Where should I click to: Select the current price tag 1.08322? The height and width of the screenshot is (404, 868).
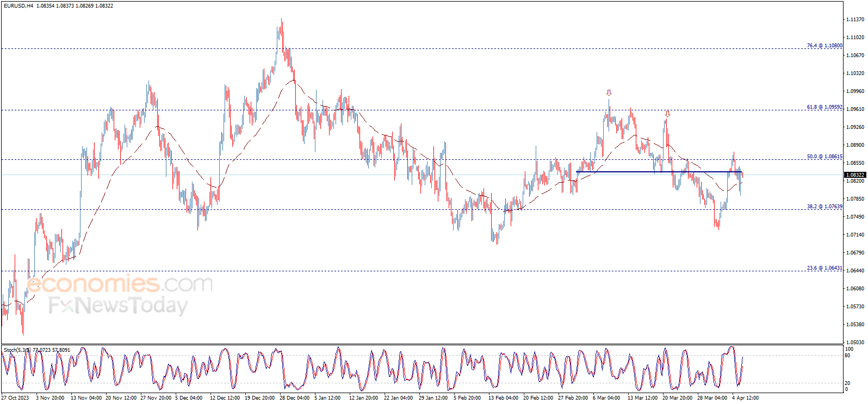[854, 175]
